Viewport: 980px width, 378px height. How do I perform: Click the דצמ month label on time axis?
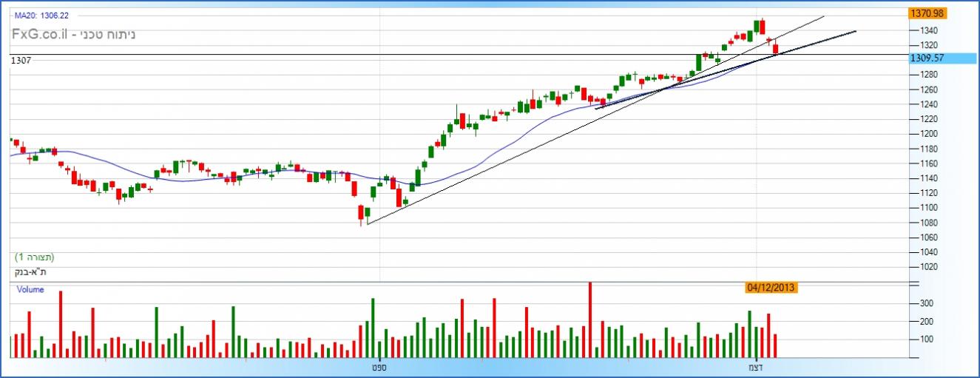coord(755,366)
